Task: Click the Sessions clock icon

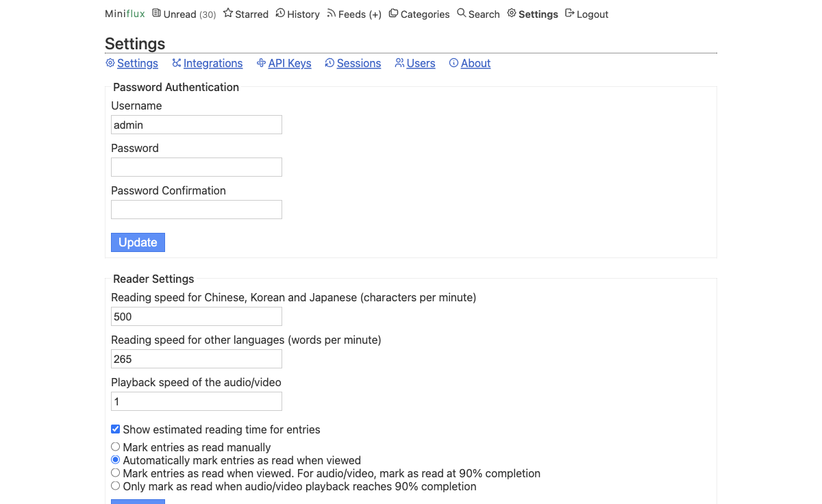Action: point(329,63)
